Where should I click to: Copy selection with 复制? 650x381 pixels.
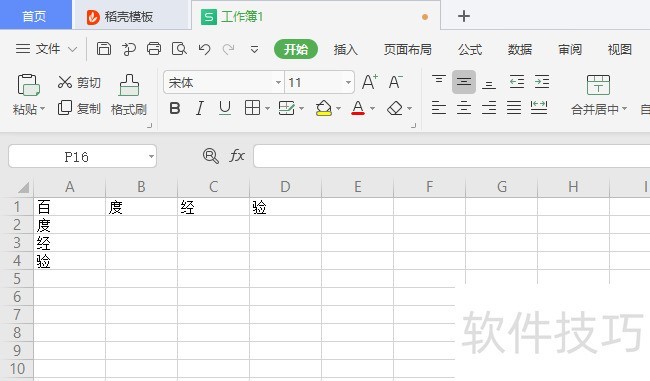pyautogui.click(x=79, y=108)
